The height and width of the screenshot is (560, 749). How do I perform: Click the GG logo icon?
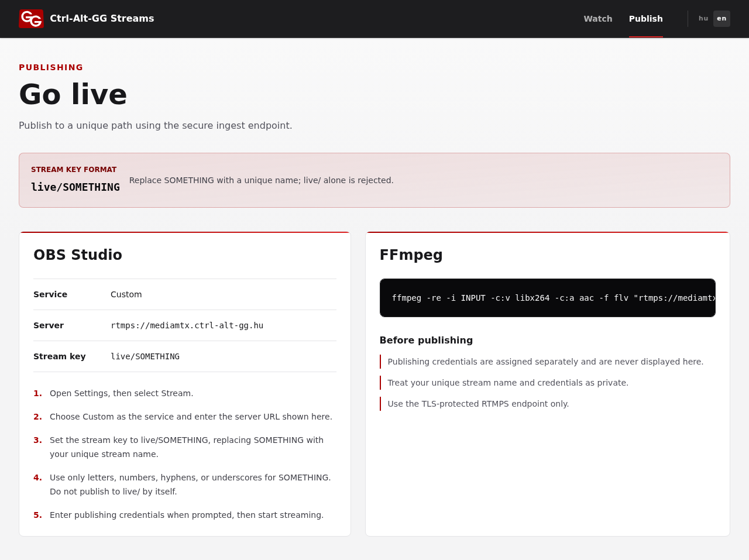[x=31, y=19]
